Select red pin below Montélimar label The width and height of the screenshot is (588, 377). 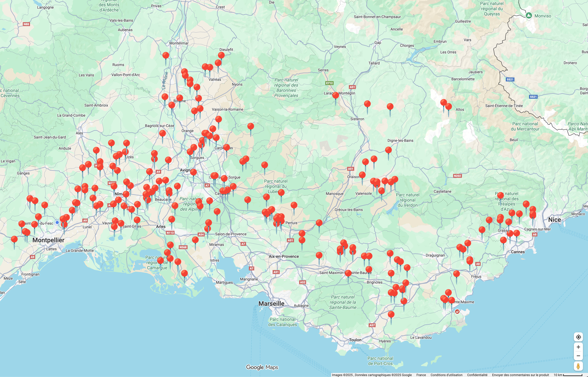click(166, 55)
